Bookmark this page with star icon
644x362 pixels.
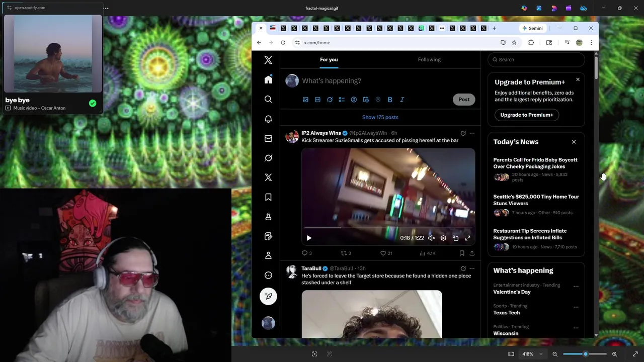(x=514, y=43)
